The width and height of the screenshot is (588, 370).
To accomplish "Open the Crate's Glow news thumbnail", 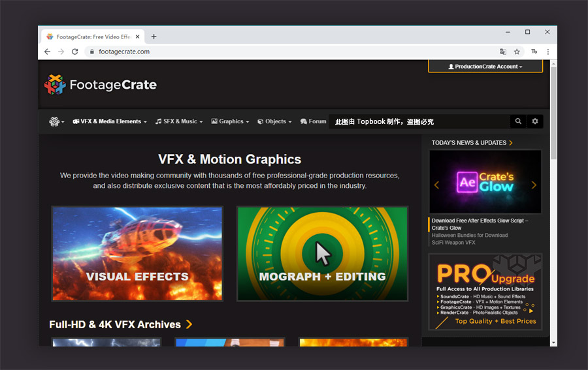I will tap(485, 181).
